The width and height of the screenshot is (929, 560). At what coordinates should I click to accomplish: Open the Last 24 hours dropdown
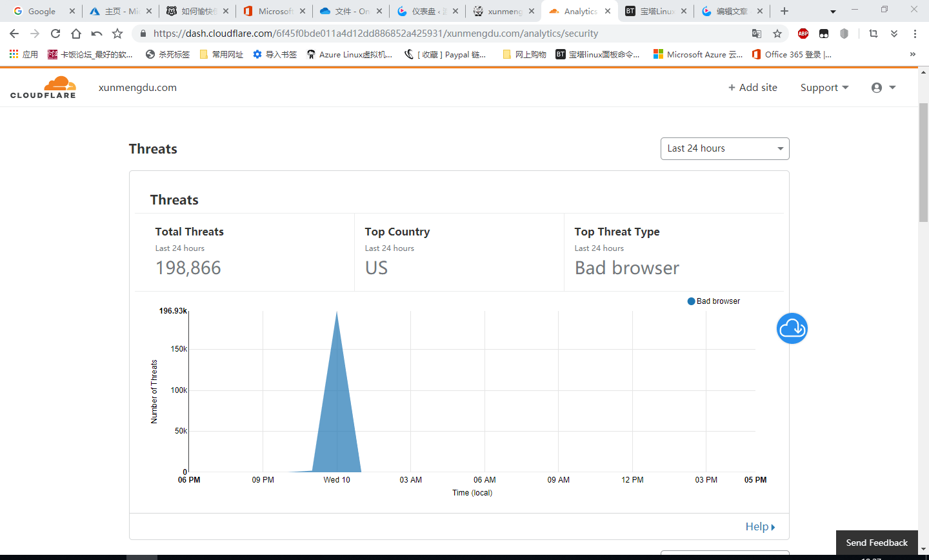[x=725, y=148]
